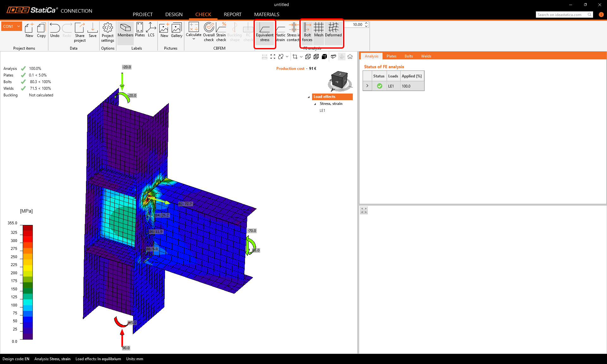Open the Members labels tool
Screen dimensions: 607x364
(x=125, y=32)
